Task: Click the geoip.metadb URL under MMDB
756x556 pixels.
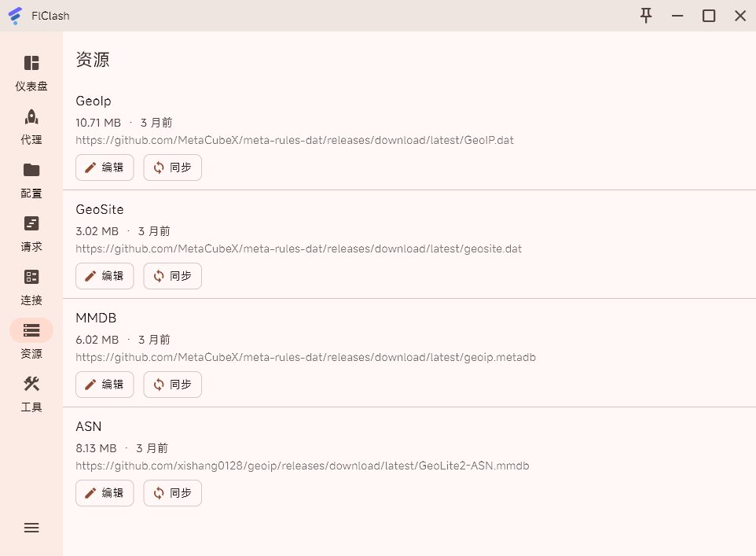Action: (305, 357)
